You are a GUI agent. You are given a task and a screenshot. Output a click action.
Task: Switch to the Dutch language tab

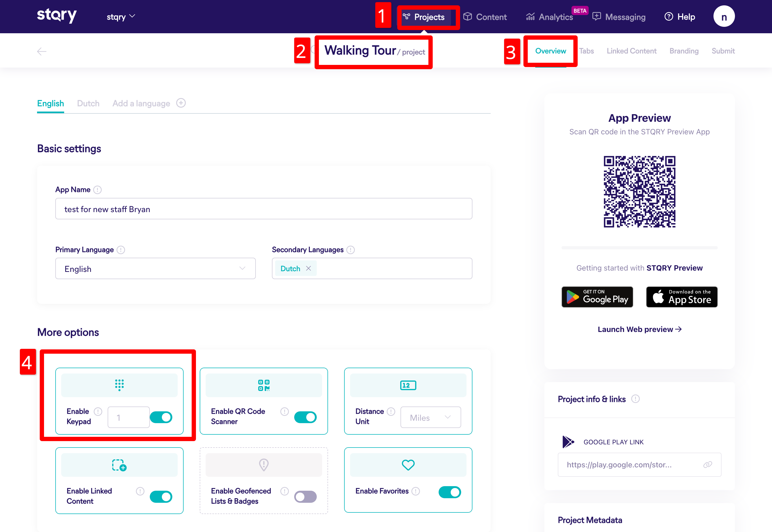(88, 103)
